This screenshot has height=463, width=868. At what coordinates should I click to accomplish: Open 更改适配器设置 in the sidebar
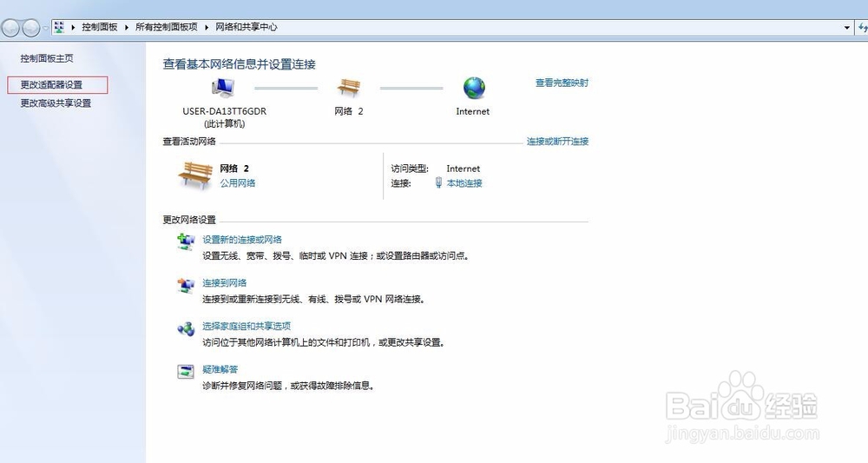(51, 85)
